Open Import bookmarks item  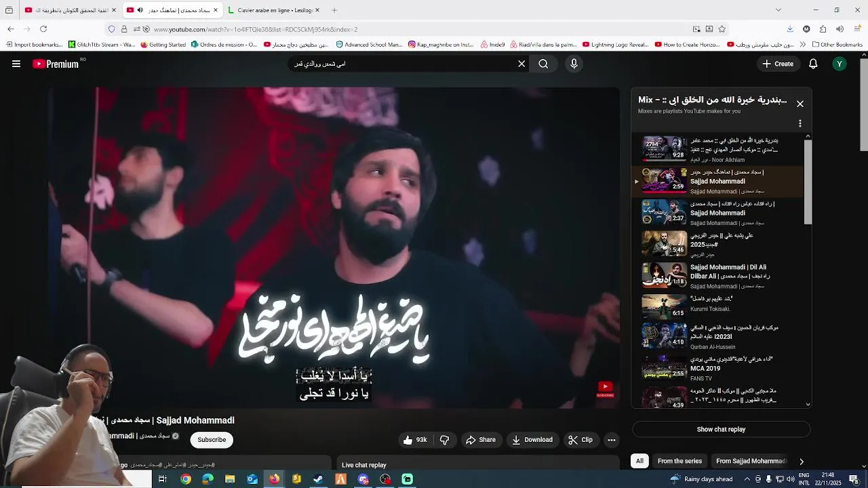pos(33,45)
